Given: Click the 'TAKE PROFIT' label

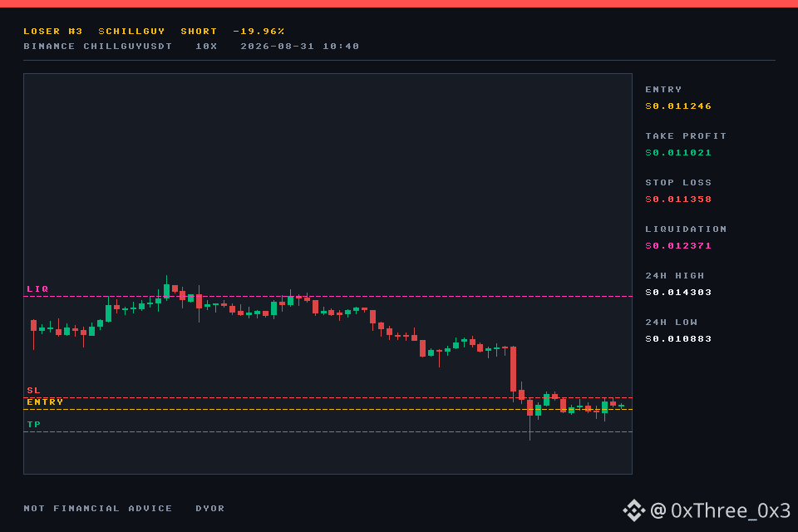Looking at the screenshot, I should [686, 136].
